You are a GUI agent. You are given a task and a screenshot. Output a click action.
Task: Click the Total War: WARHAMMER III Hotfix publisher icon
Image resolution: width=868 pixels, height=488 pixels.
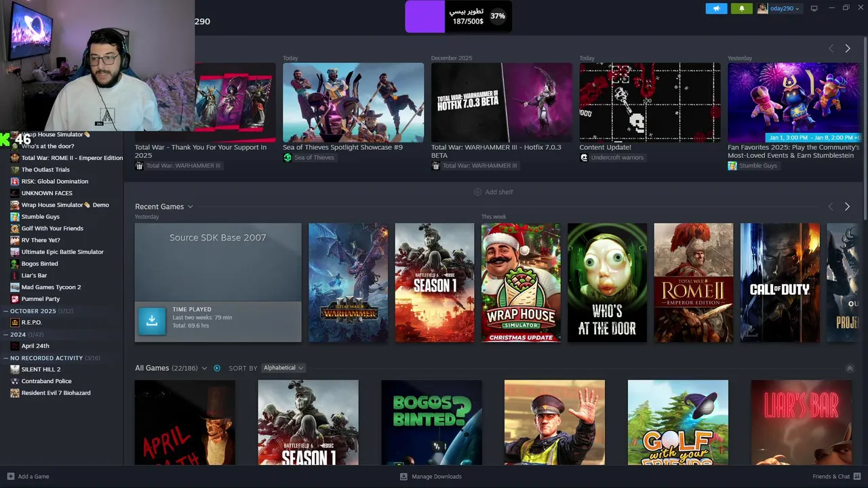point(435,165)
